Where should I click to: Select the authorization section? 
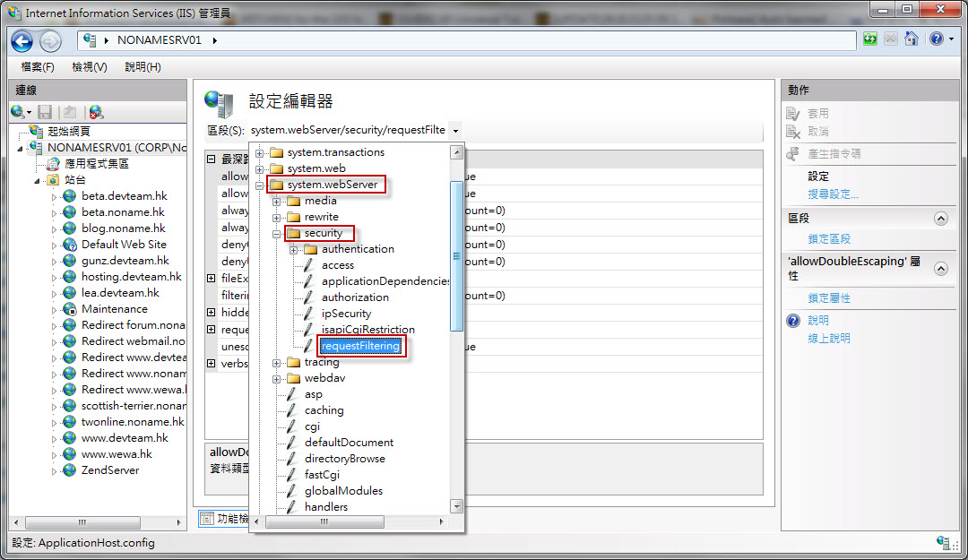(x=355, y=297)
